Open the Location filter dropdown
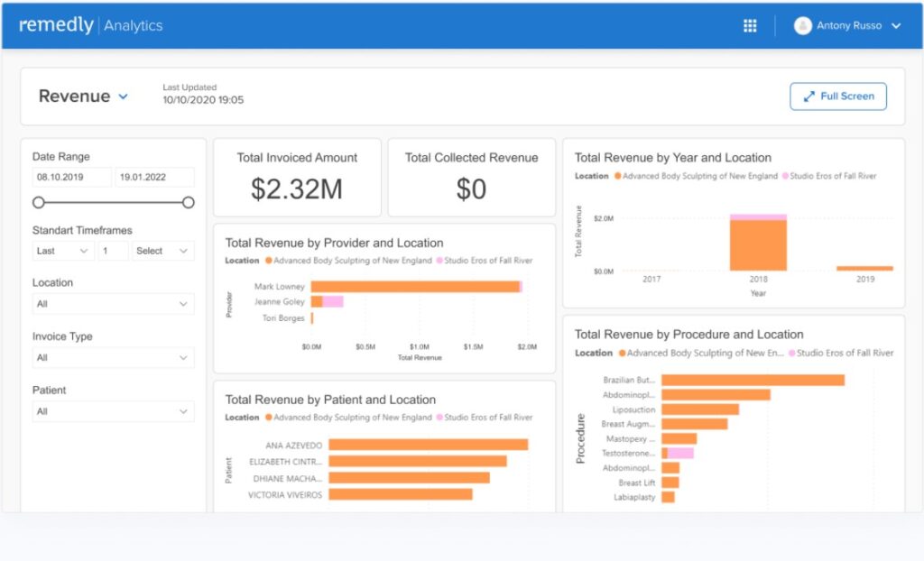The height and width of the screenshot is (561, 924). coord(113,304)
